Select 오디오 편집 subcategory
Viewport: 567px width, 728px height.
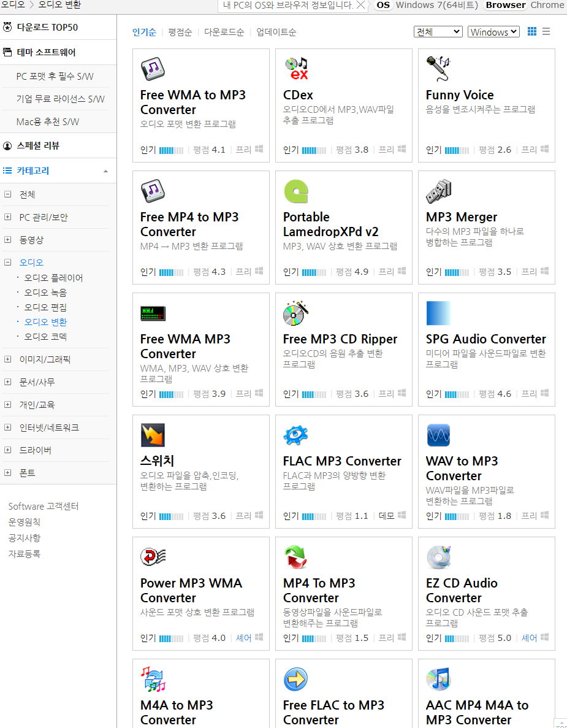[x=45, y=307]
